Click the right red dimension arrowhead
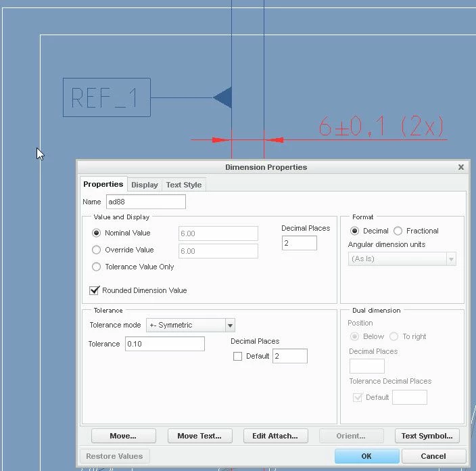Image resolution: width=476 pixels, height=471 pixels. (275, 140)
